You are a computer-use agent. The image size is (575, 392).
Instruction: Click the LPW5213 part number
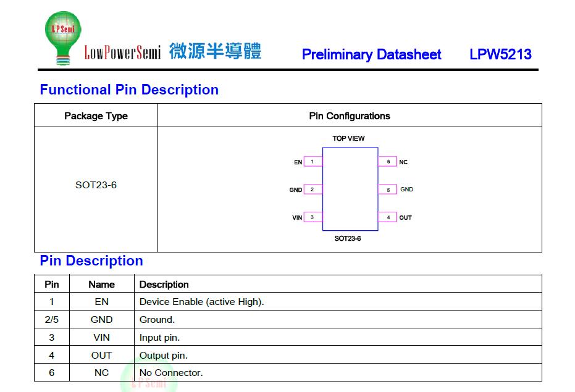(500, 54)
